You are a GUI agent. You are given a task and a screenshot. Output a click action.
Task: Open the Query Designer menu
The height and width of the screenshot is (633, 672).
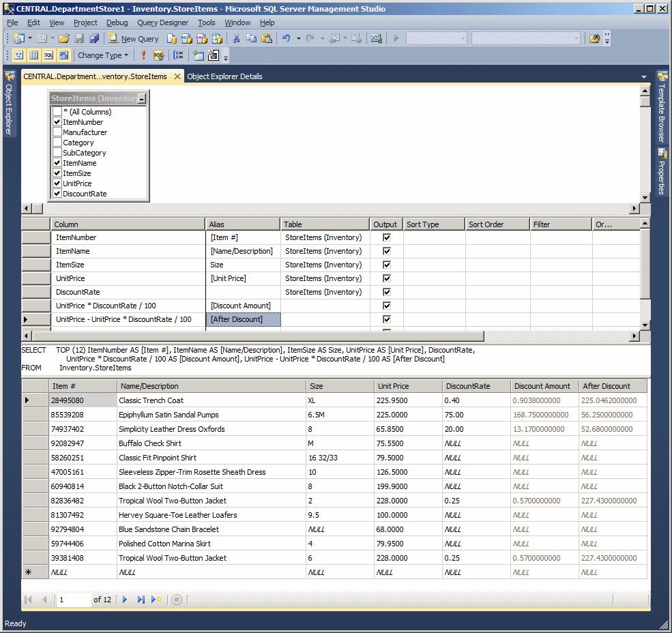pos(162,23)
